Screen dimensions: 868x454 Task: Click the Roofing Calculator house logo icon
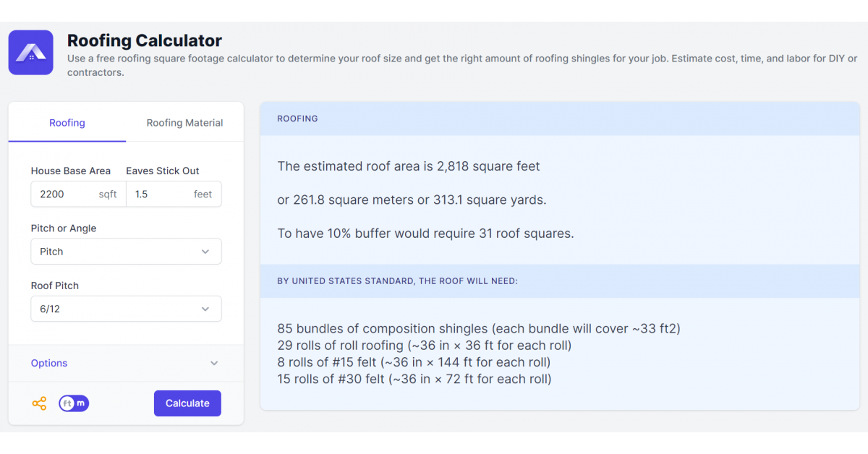(x=30, y=52)
